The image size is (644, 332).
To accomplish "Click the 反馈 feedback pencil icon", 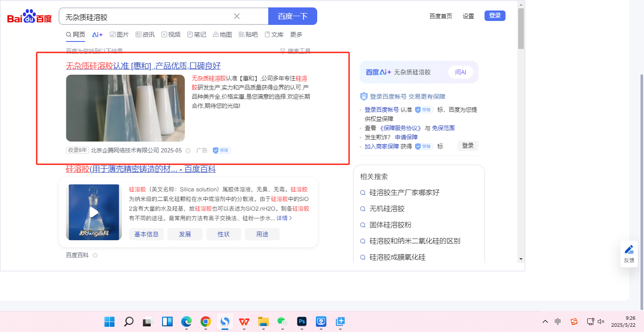I will [x=629, y=250].
